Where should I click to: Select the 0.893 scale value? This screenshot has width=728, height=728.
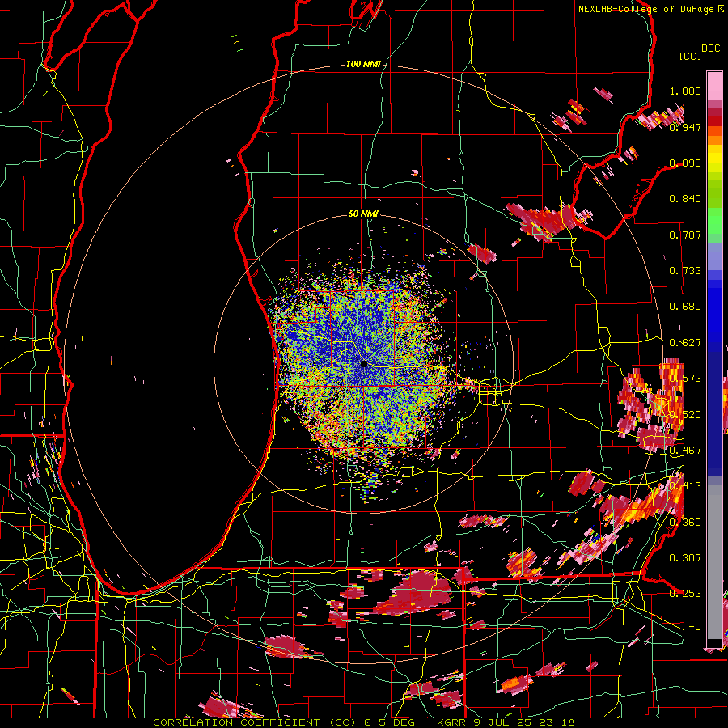coord(685,163)
